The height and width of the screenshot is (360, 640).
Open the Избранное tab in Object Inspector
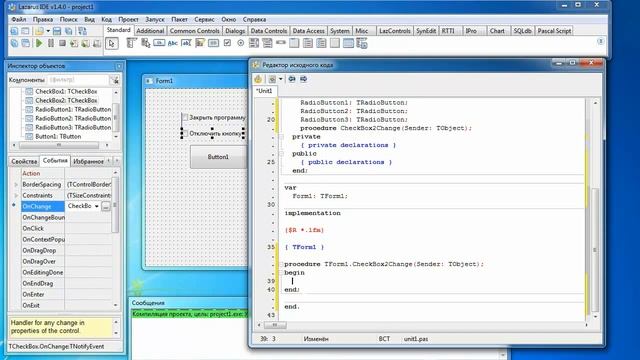88,162
